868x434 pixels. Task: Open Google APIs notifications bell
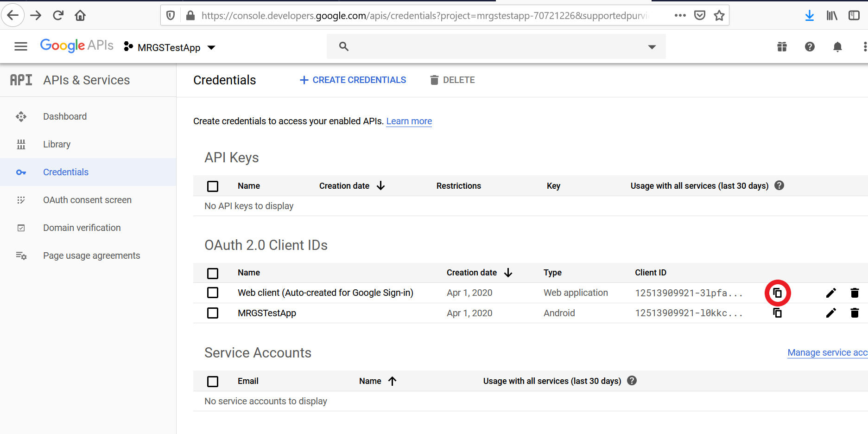837,46
